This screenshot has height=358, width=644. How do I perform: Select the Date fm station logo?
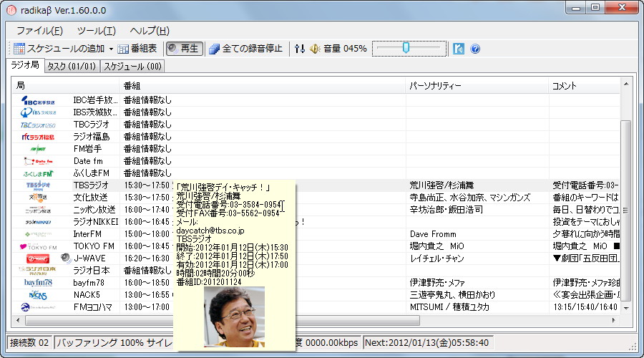coord(38,161)
